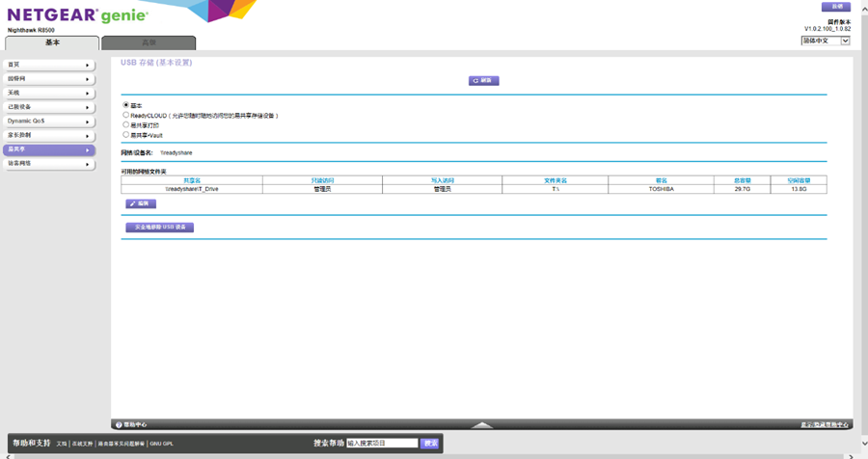The image size is (868, 459).
Task: Click the arrow on the 首页 sidebar item
Action: point(88,65)
